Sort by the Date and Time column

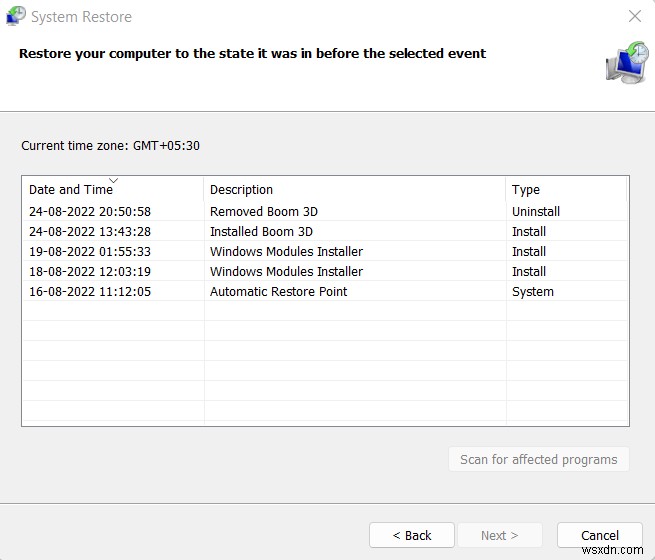click(70, 190)
